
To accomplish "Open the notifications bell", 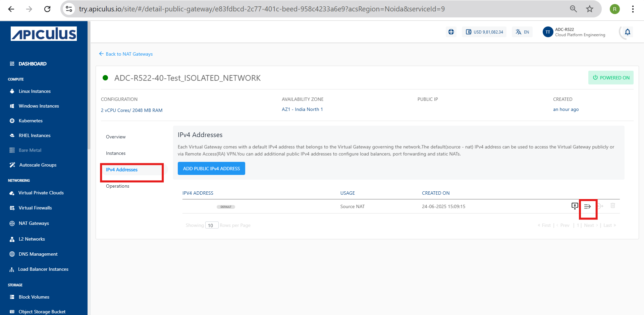I will (x=627, y=32).
